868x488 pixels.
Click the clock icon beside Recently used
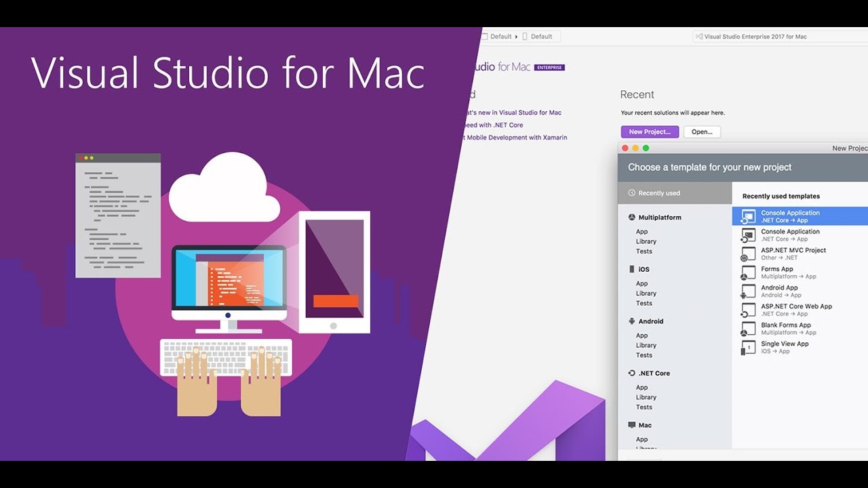tap(632, 193)
